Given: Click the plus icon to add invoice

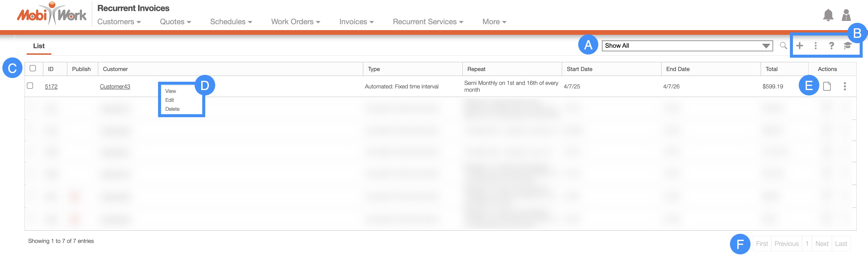Looking at the screenshot, I should click(x=800, y=45).
